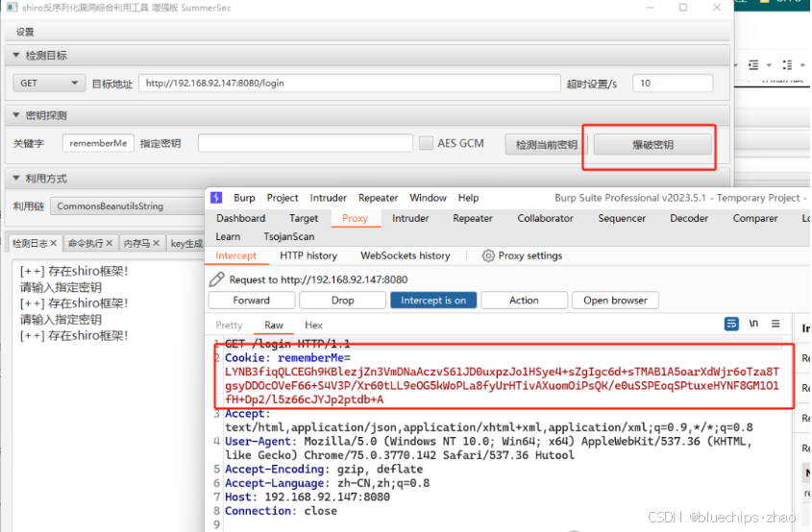Open the Action dropdown button
This screenshot has height=532, width=812.
(524, 301)
